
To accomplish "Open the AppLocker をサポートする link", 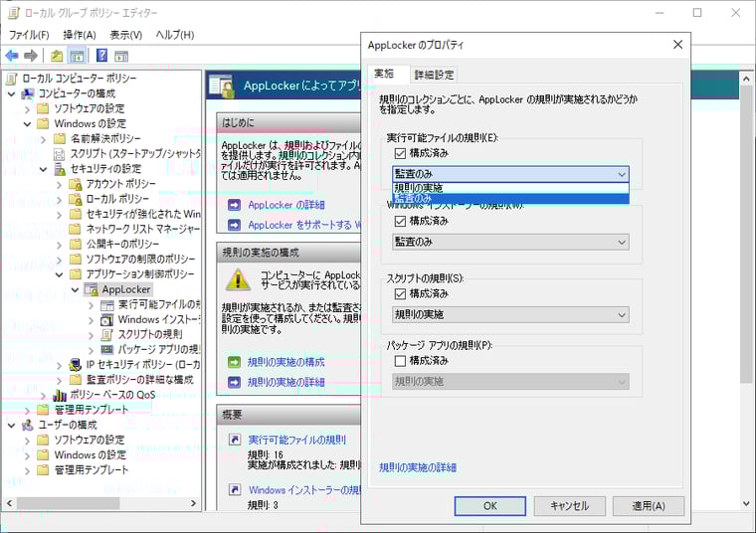I will coord(303,225).
